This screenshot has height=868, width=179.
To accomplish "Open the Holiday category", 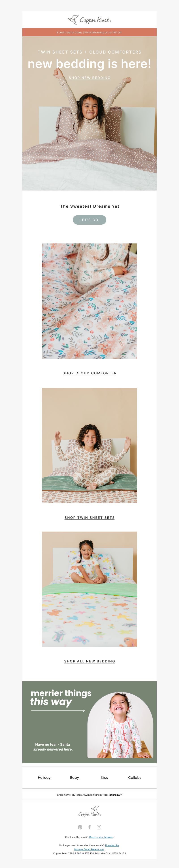I will click(44, 777).
